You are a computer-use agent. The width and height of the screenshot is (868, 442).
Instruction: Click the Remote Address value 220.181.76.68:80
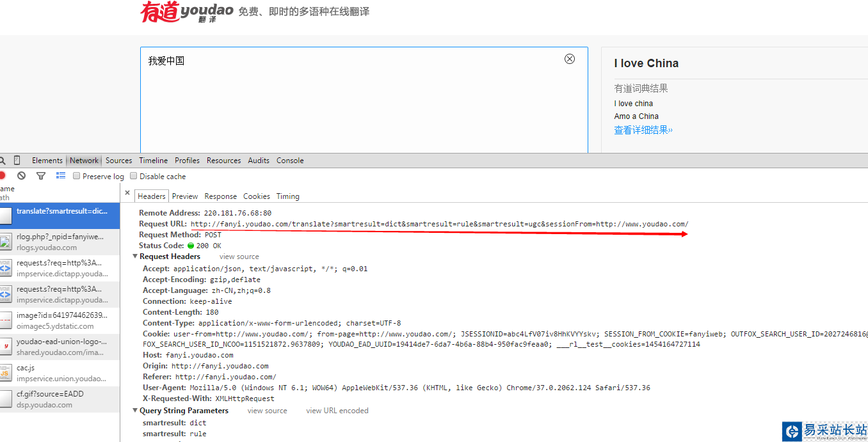[x=237, y=213]
